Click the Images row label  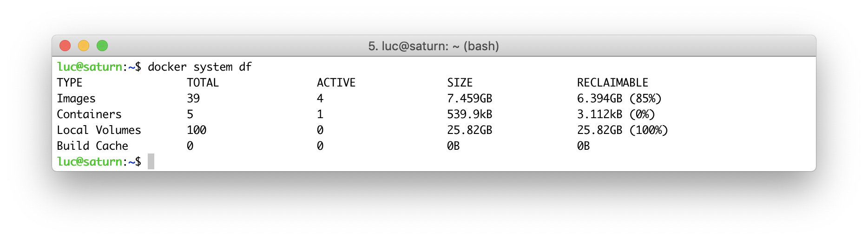(x=76, y=99)
